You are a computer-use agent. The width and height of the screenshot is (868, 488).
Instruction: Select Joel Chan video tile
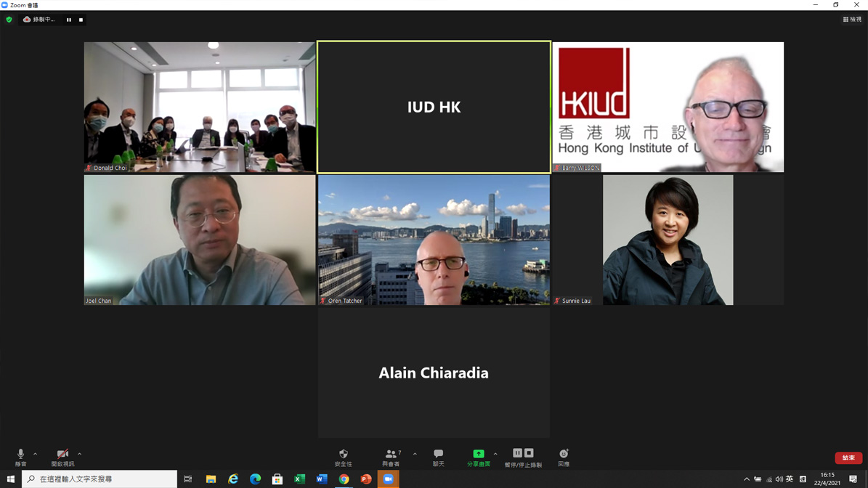click(x=200, y=240)
